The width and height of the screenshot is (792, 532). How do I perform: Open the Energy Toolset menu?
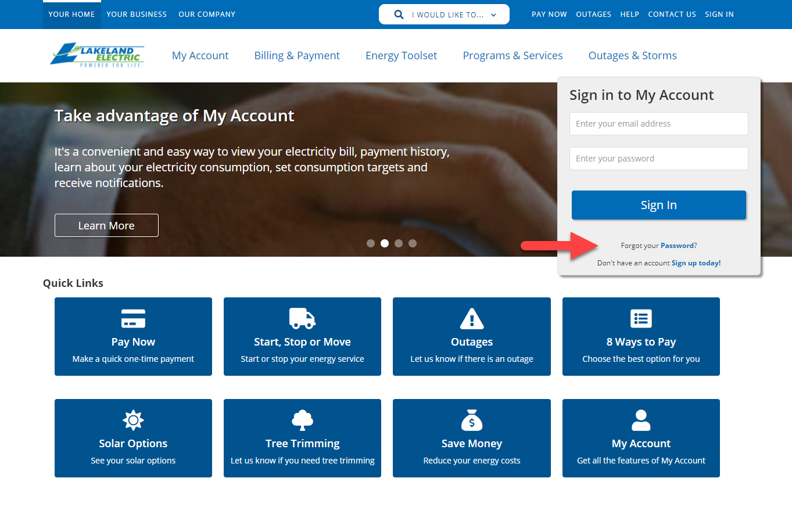click(401, 56)
